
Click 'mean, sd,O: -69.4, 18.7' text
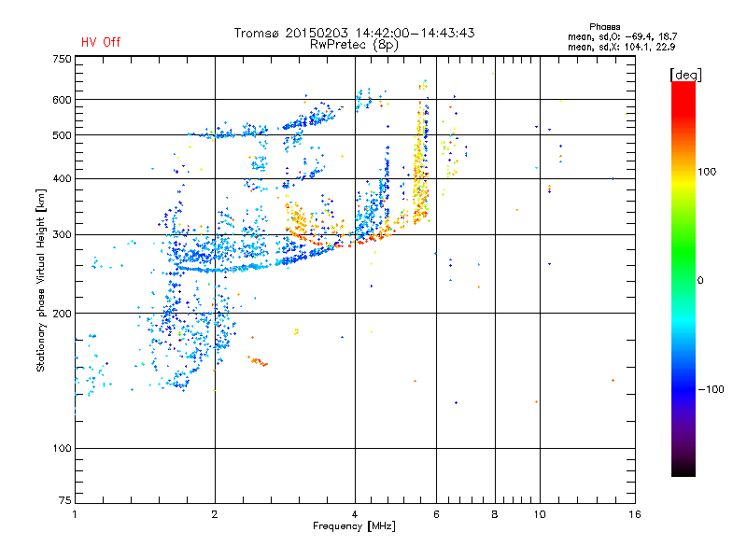pos(622,36)
